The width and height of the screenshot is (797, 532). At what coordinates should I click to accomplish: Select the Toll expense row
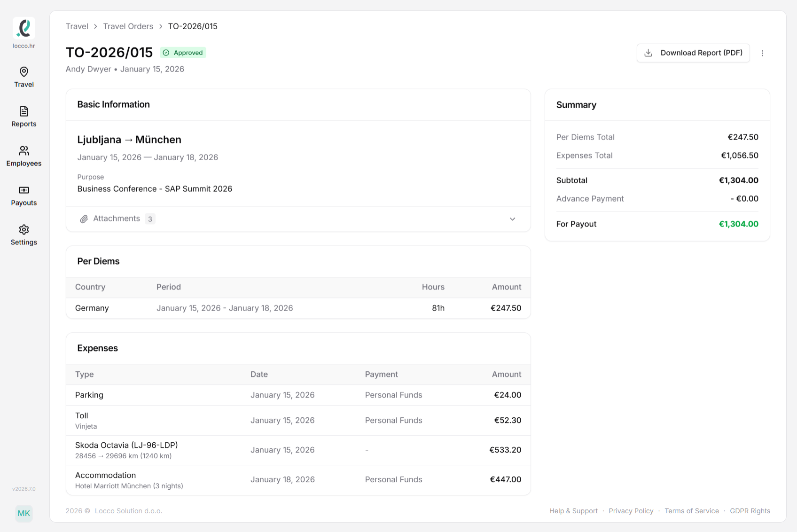[298, 421]
